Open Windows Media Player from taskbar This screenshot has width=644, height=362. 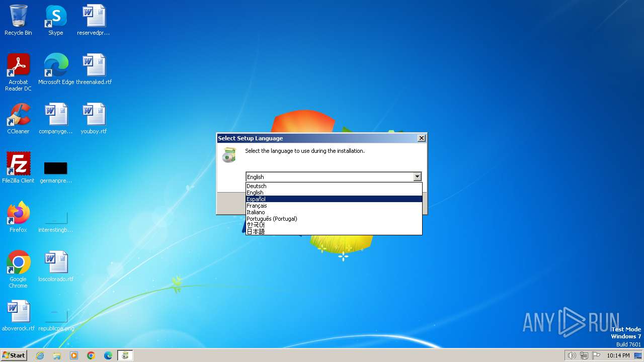[74, 355]
